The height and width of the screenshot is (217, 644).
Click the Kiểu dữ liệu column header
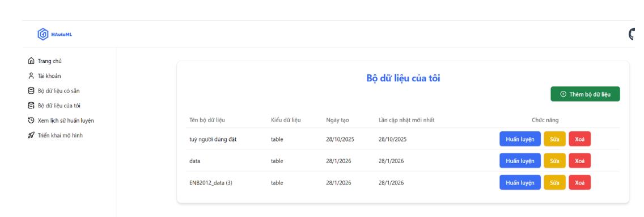click(x=286, y=120)
